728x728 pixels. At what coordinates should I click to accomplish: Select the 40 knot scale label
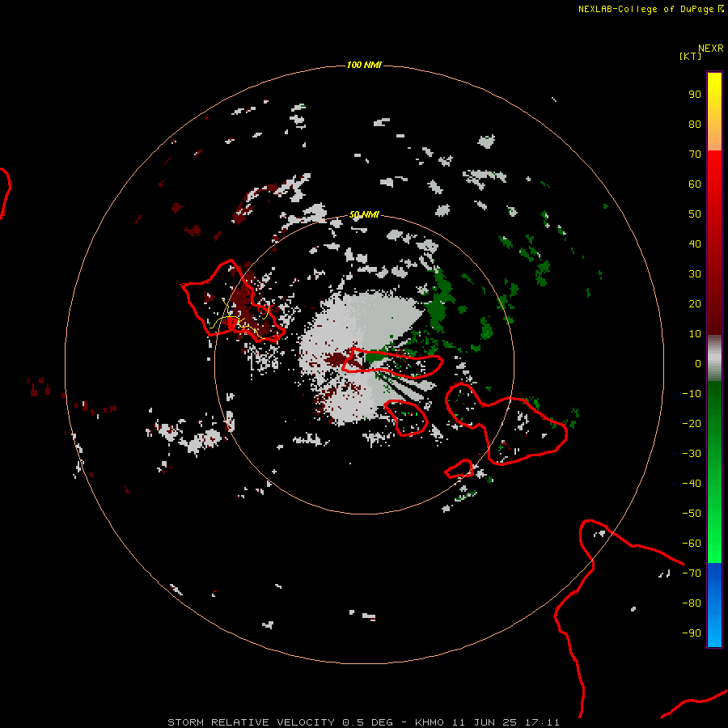tap(695, 244)
